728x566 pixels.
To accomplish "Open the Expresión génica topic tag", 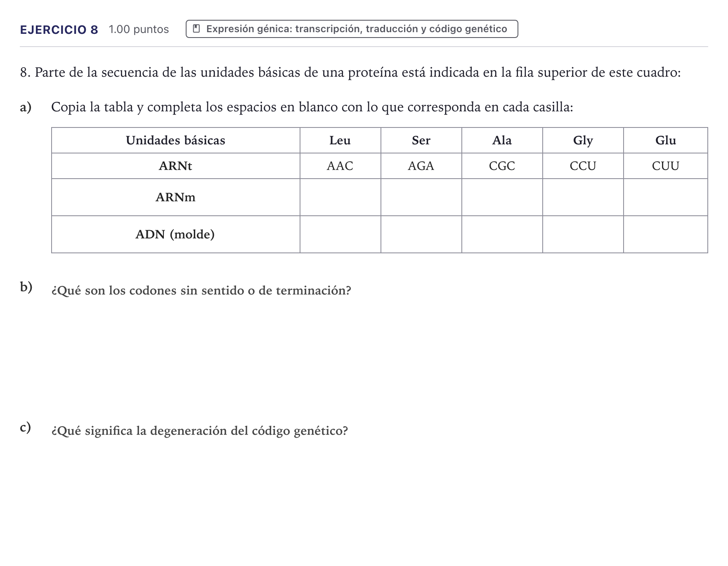I will pos(352,29).
